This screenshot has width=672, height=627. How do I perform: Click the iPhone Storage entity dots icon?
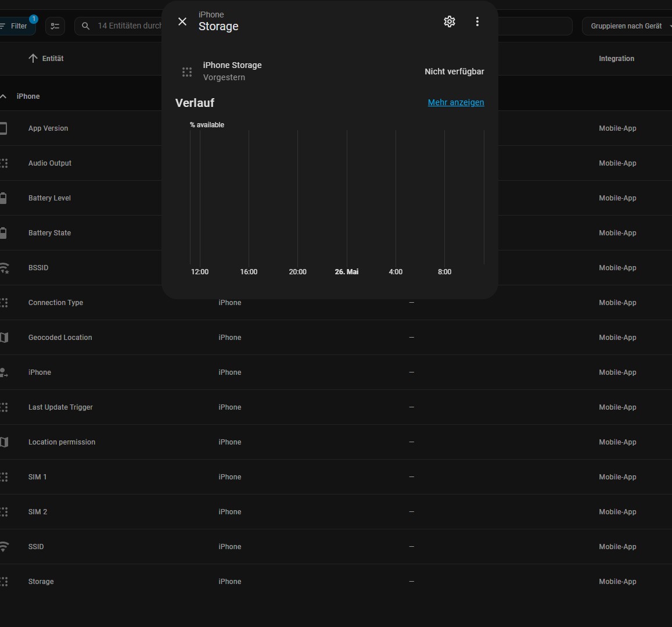(x=187, y=71)
